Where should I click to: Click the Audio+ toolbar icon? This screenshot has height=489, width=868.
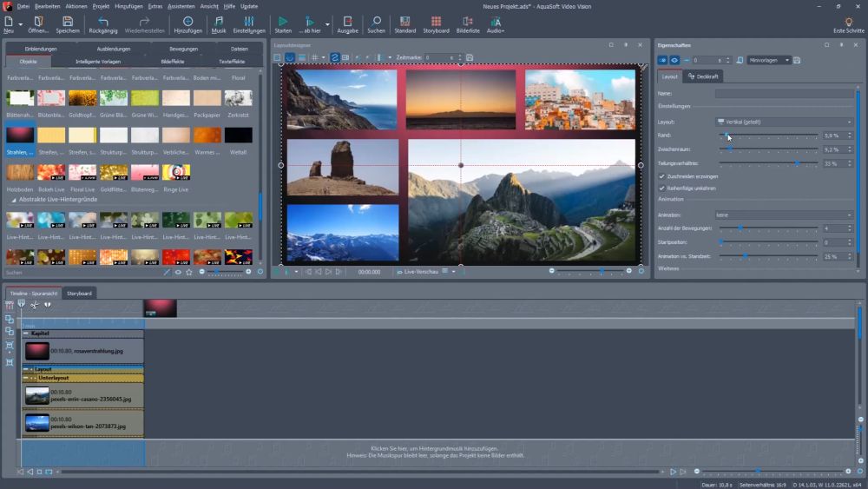(496, 23)
